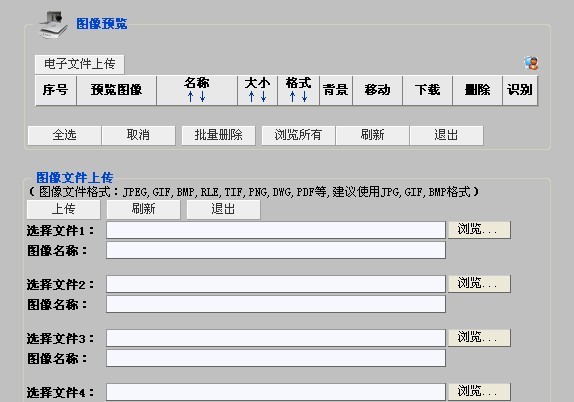Click the 图像文件上传 section title
Screen dimensions: 574x402
[x=75, y=178]
